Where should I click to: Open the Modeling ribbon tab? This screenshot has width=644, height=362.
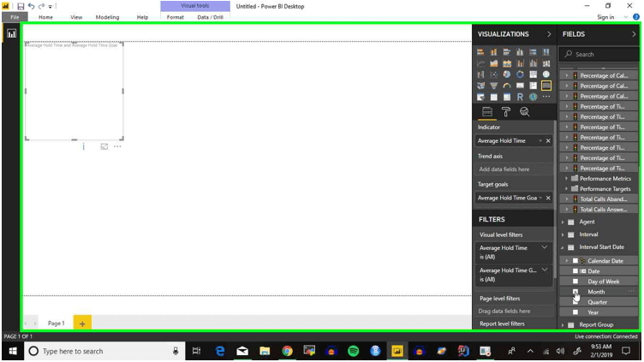click(107, 17)
